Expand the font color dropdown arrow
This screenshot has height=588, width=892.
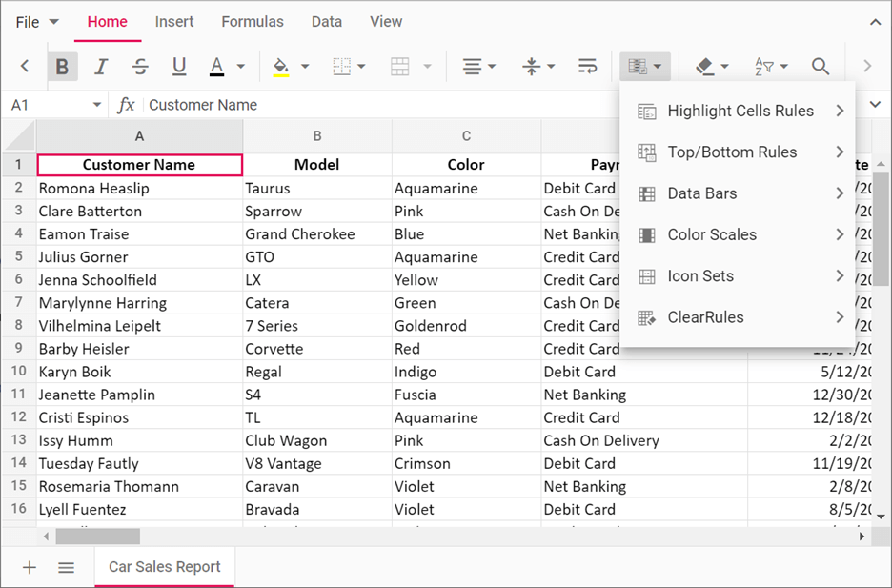click(241, 66)
